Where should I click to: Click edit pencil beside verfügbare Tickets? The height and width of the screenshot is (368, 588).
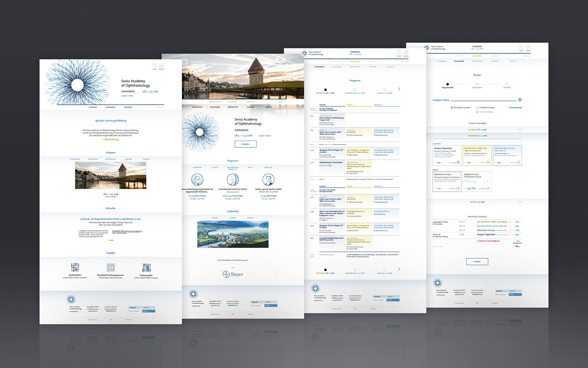coord(520,100)
